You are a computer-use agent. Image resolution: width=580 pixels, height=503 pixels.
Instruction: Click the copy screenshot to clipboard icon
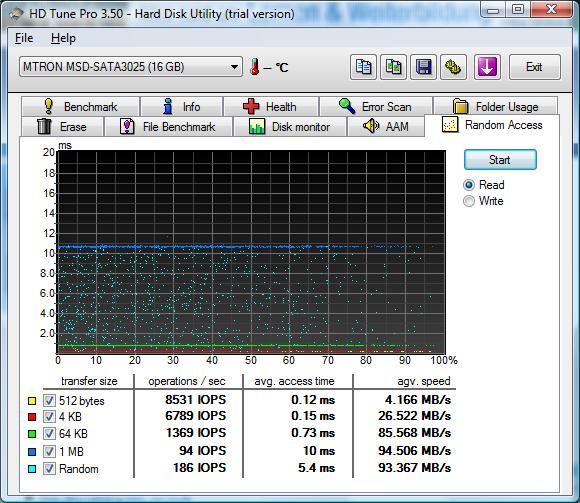394,67
